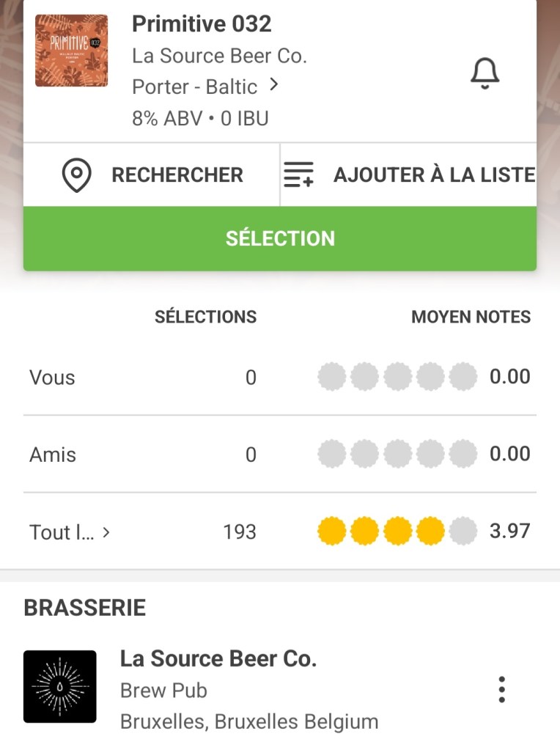The image size is (560, 750).
Task: Tap the location pin icon
Action: tap(77, 175)
